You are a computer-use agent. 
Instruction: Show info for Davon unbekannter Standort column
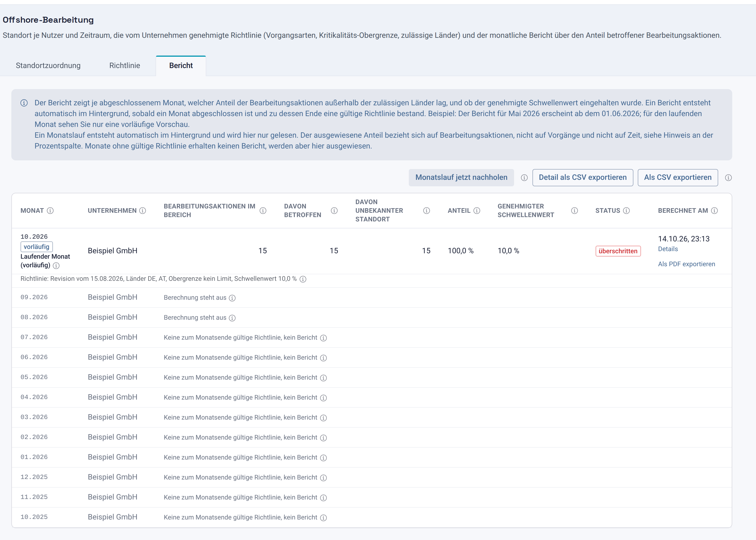coord(427,211)
